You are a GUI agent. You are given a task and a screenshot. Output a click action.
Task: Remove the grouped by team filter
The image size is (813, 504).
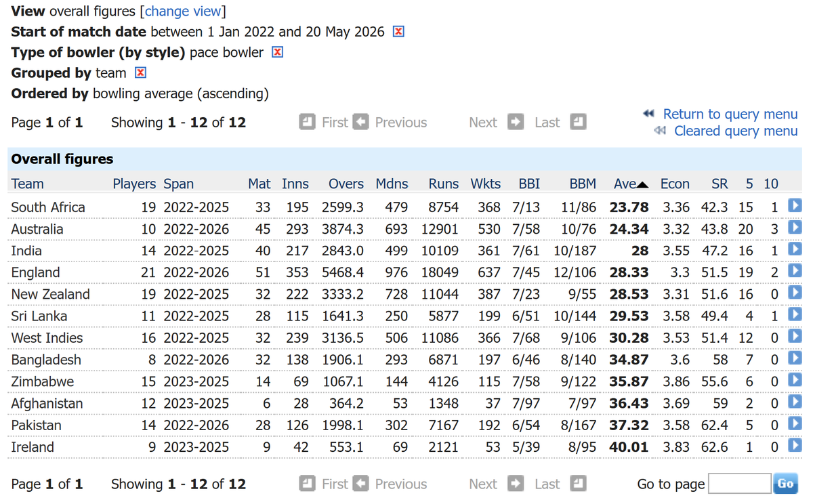click(140, 72)
